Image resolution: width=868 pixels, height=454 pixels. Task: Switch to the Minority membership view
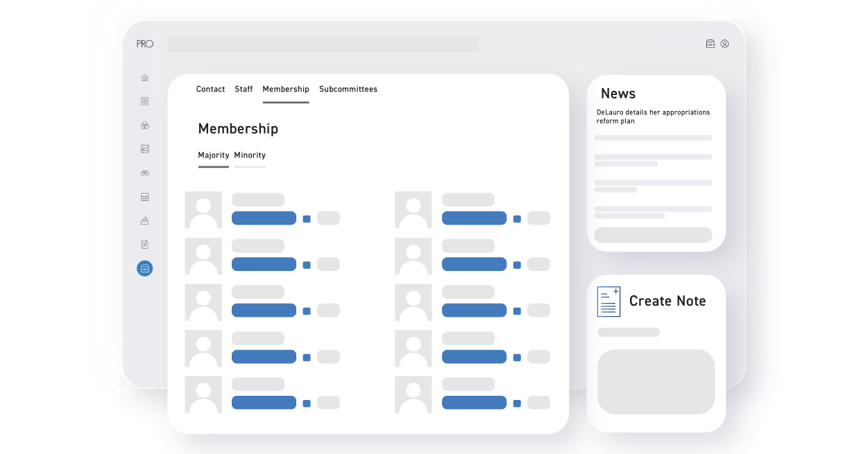(250, 155)
